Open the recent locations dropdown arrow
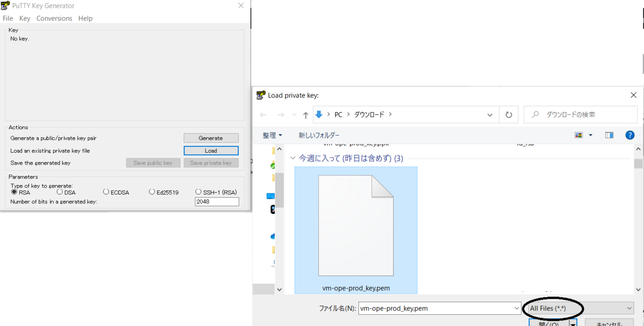The width and height of the screenshot is (644, 326). pos(294,115)
